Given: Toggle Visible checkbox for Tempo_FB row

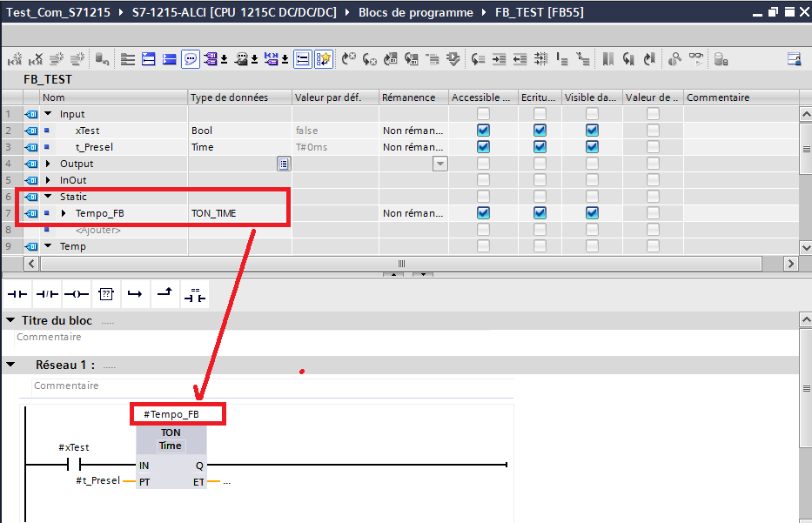Looking at the screenshot, I should pos(592,213).
